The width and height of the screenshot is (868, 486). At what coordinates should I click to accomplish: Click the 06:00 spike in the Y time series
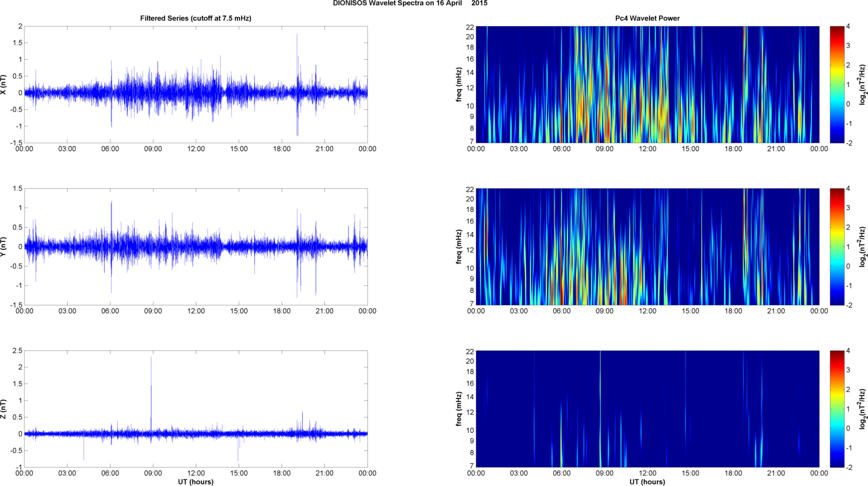[112, 246]
